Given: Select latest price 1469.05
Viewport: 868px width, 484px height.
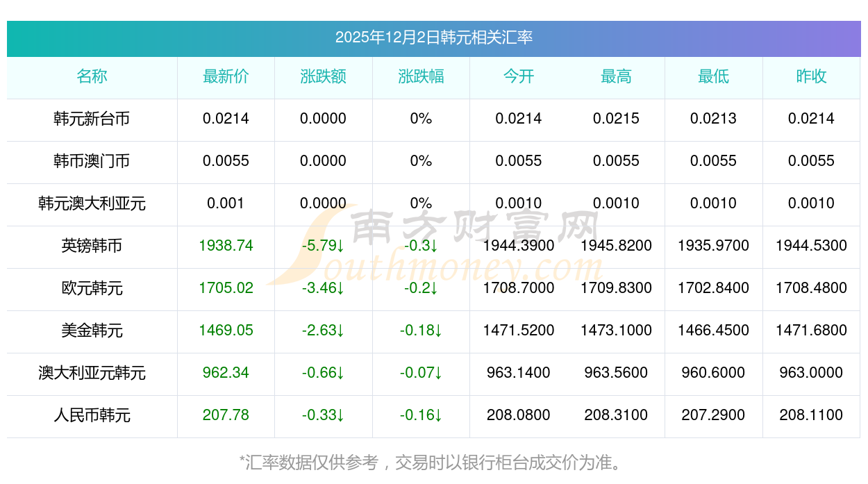Looking at the screenshot, I should click(226, 331).
